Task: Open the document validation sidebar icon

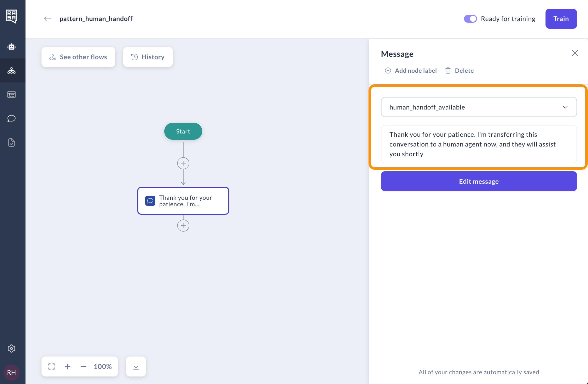Action: [12, 142]
